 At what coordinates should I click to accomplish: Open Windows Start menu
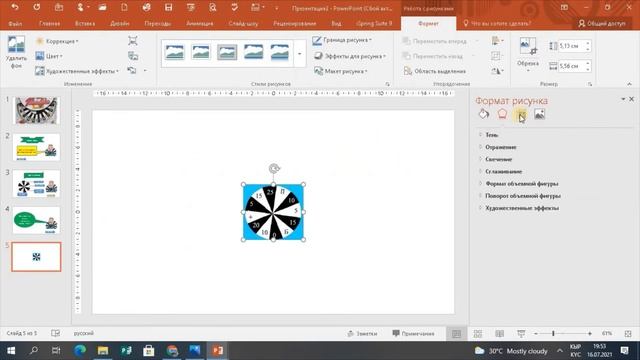11,351
